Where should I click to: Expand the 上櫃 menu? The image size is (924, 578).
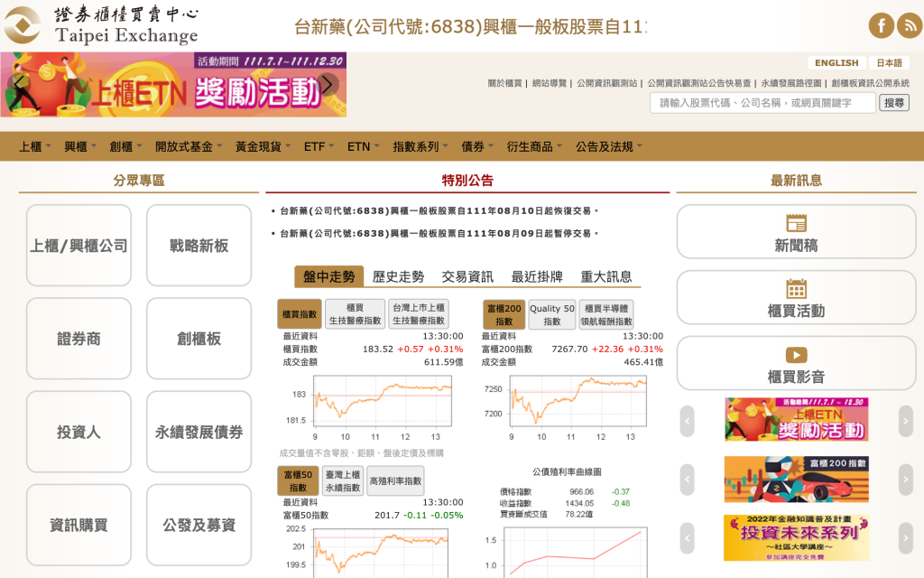click(34, 146)
